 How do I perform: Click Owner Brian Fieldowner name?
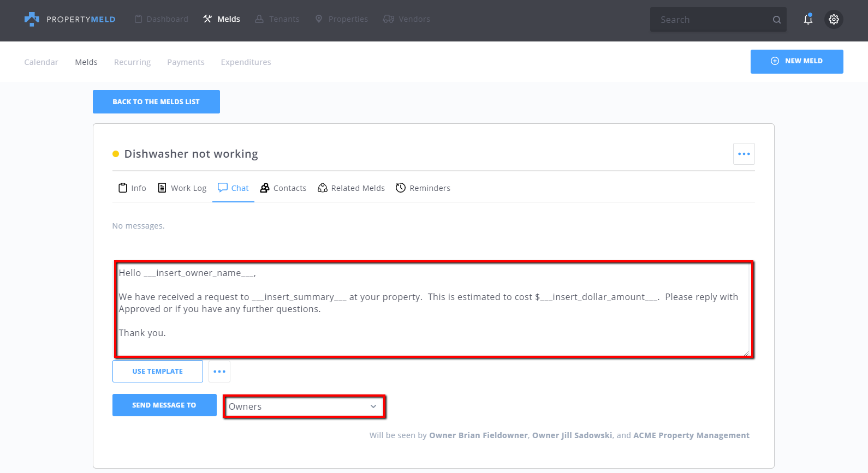pos(478,435)
